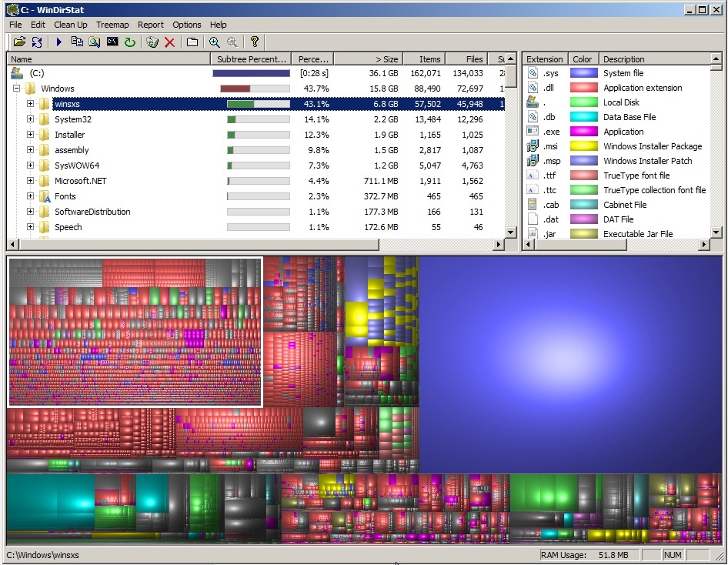Viewport: 728px width, 565px height.
Task: Click the Help question mark icon
Action: [x=254, y=42]
